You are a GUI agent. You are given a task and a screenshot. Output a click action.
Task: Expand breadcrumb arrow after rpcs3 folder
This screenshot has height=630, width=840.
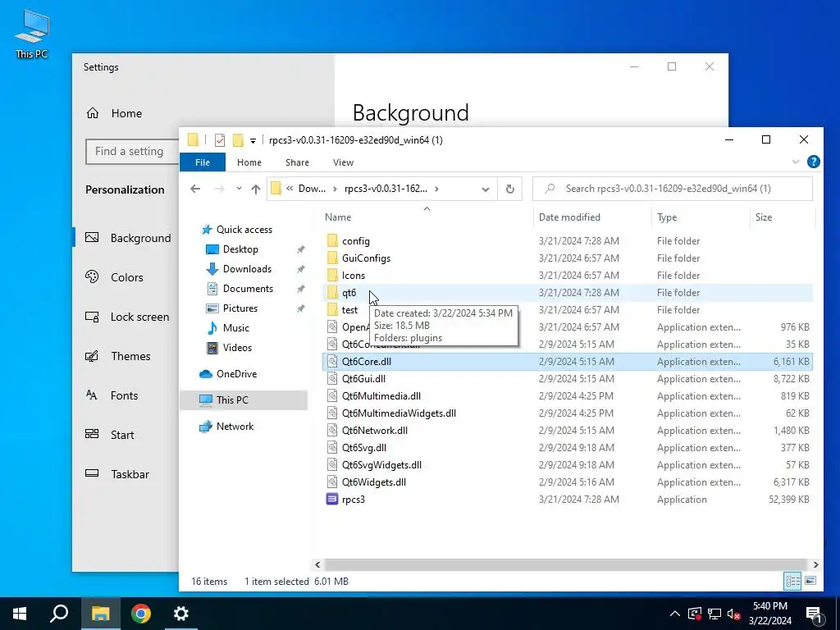click(436, 189)
